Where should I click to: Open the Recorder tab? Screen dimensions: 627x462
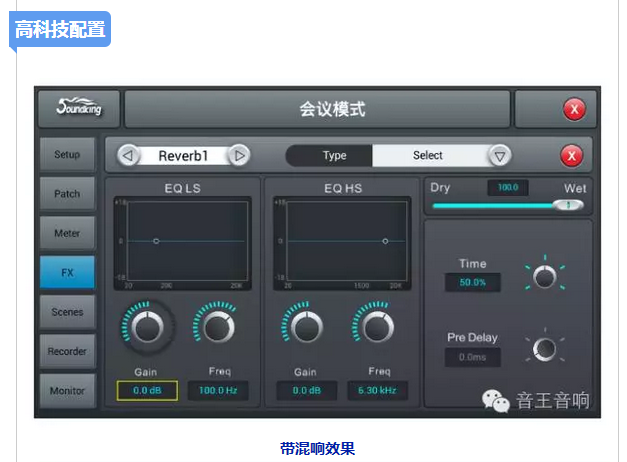[67, 351]
